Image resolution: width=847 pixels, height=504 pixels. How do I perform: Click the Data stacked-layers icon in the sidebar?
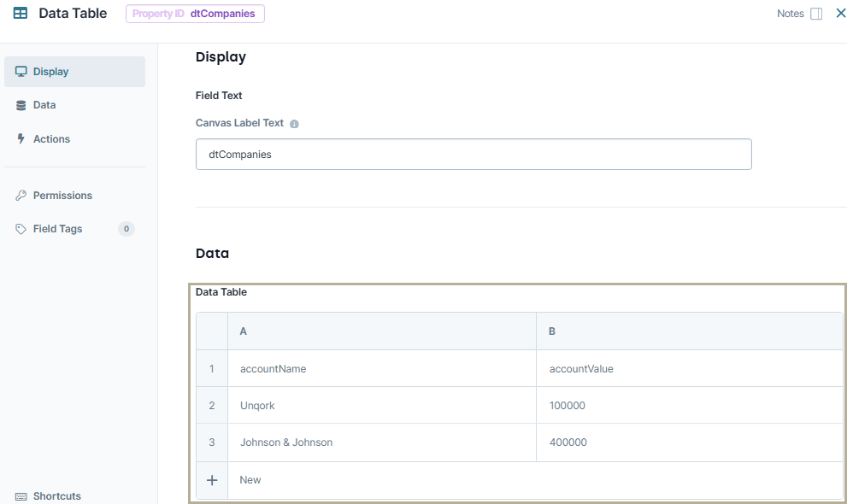point(20,105)
